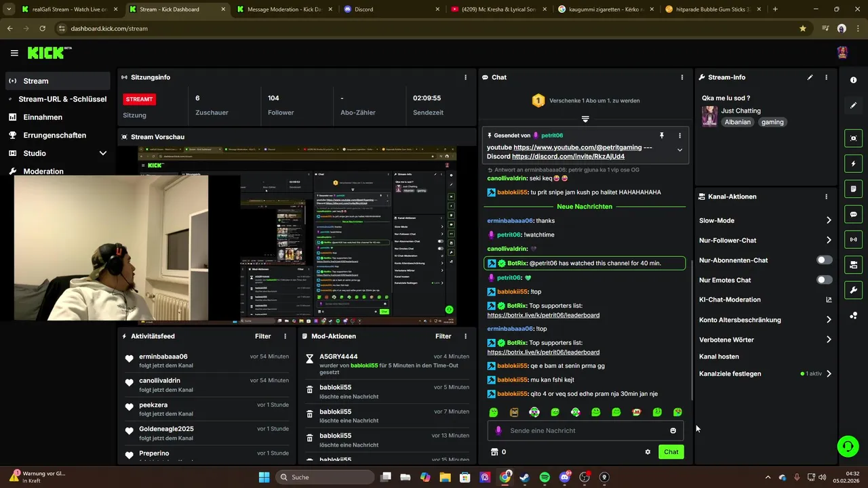Image resolution: width=868 pixels, height=488 pixels.
Task: Expand Verbotene Wörter options
Action: tap(829, 340)
